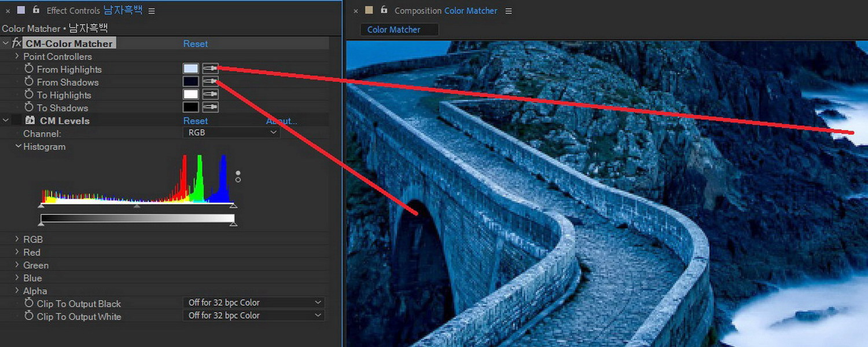Click output black triangle on gradient bar
The image size is (868, 347).
(41, 224)
